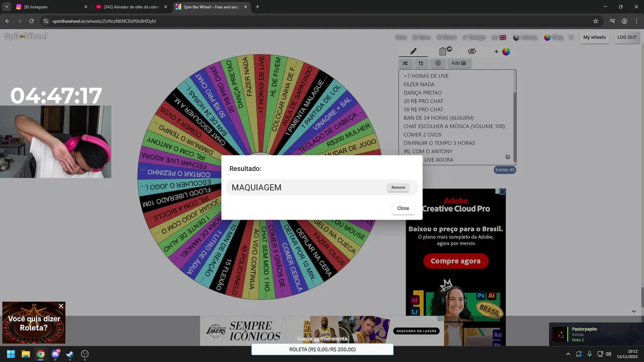Click the Entries: 45 counter badge

pos(505,170)
